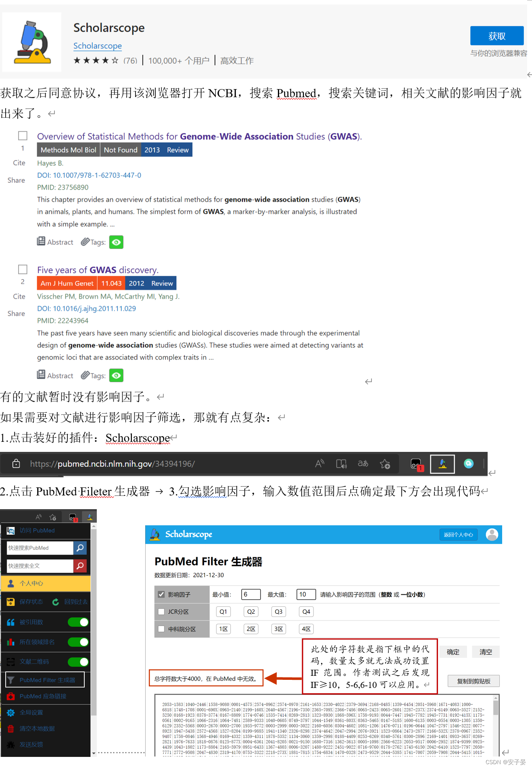Toggle the green eye icon for result 2
The width and height of the screenshot is (532, 769).
pyautogui.click(x=116, y=376)
